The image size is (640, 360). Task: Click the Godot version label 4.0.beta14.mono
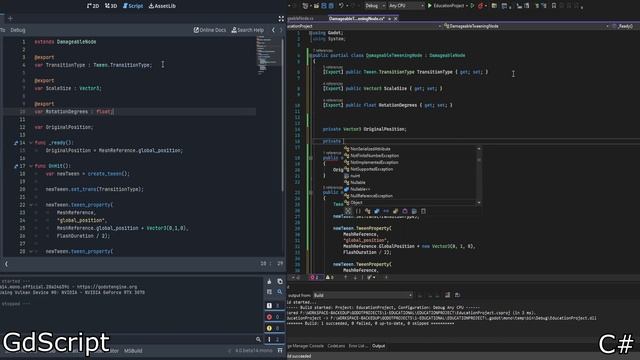pyautogui.click(x=253, y=351)
